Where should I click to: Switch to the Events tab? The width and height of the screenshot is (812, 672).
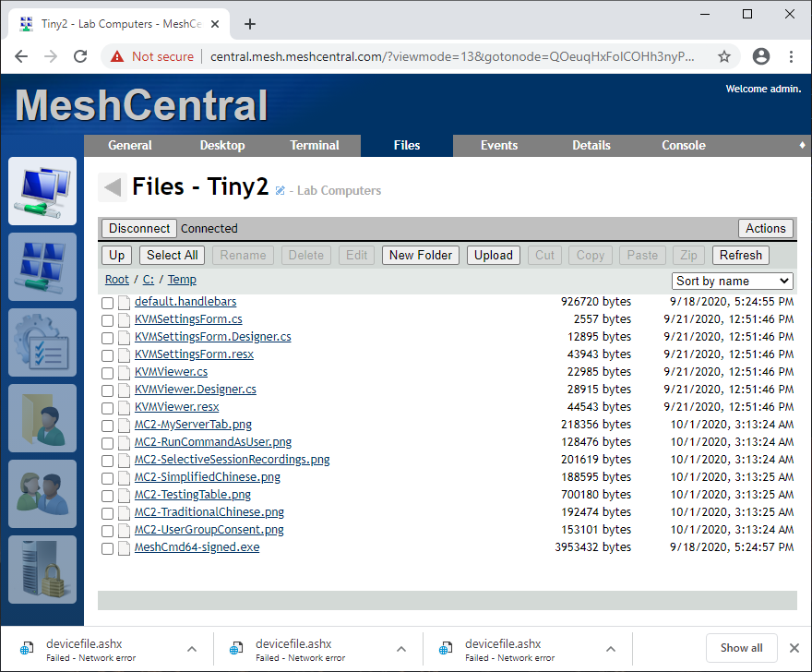pos(499,146)
